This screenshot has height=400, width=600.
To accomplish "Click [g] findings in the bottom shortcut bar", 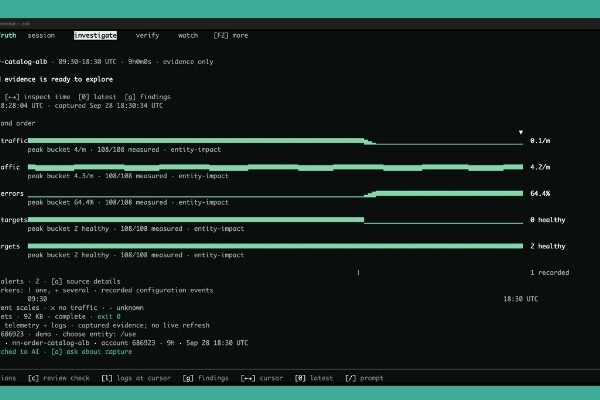I will tap(205, 378).
